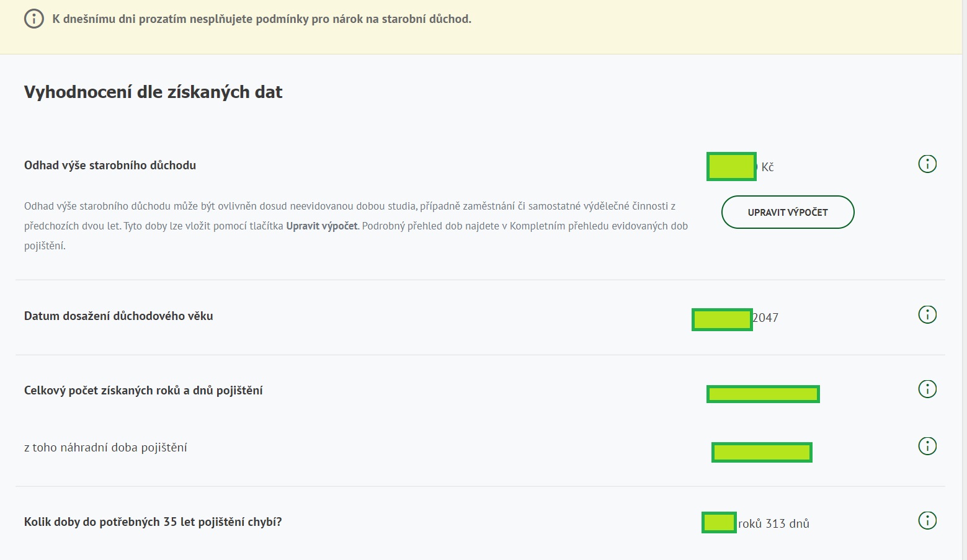Screen dimensions: 967x560
Task: Show info for missing 35 let pojištění
Action: (x=927, y=521)
